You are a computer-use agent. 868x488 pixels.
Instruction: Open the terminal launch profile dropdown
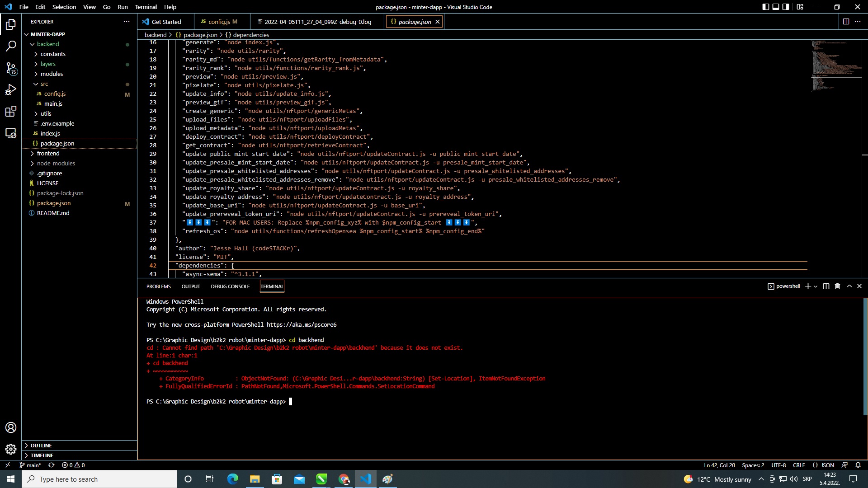815,286
